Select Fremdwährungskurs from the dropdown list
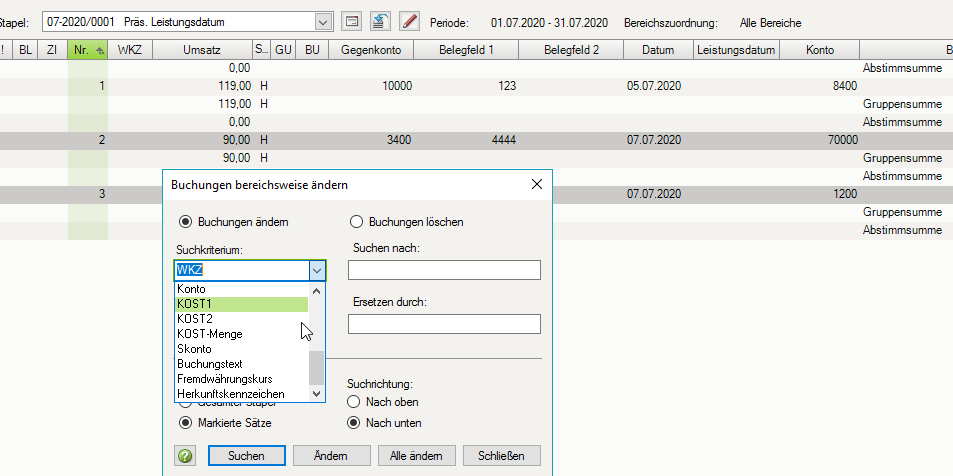 pyautogui.click(x=224, y=379)
